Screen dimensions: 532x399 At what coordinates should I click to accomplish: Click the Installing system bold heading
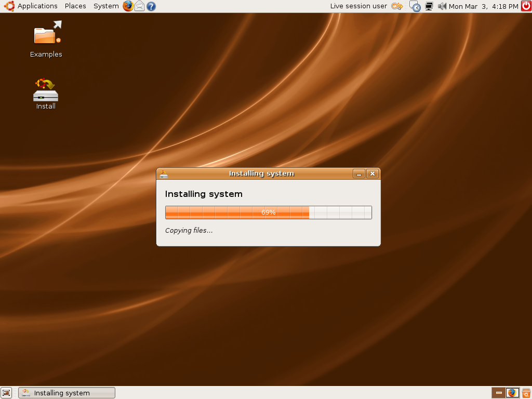(x=204, y=194)
